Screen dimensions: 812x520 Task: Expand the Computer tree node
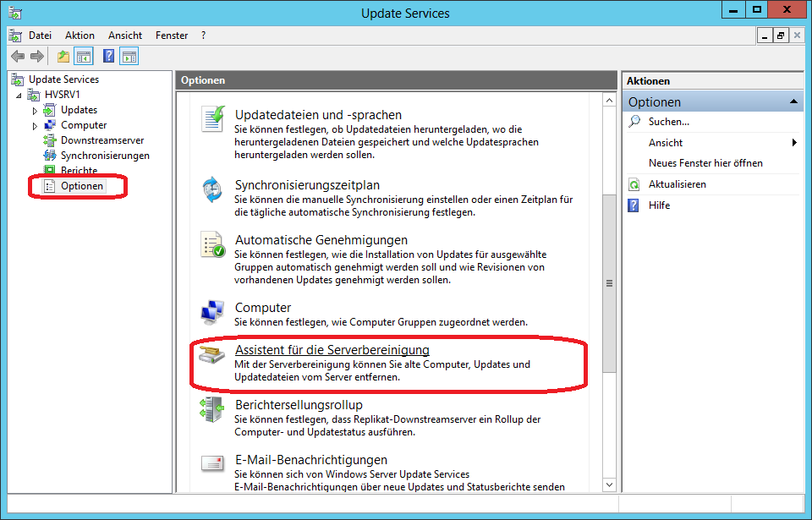tap(35, 126)
